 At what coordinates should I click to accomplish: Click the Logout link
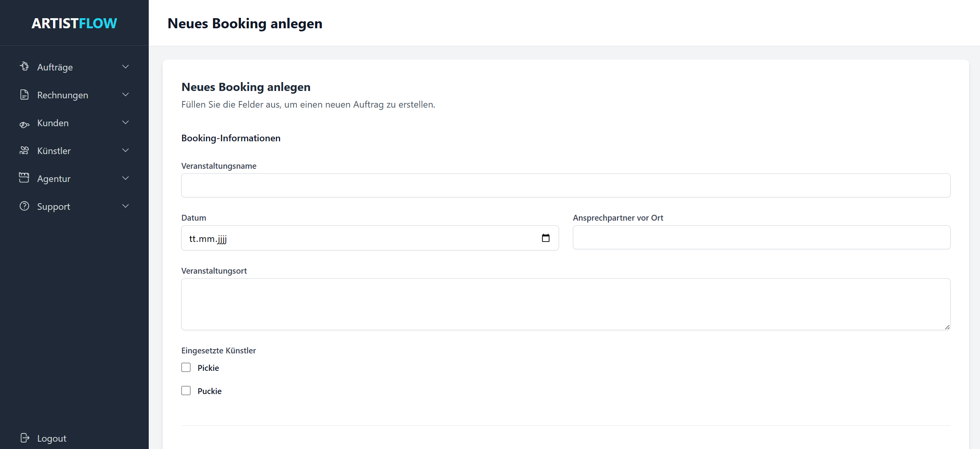[52, 439]
